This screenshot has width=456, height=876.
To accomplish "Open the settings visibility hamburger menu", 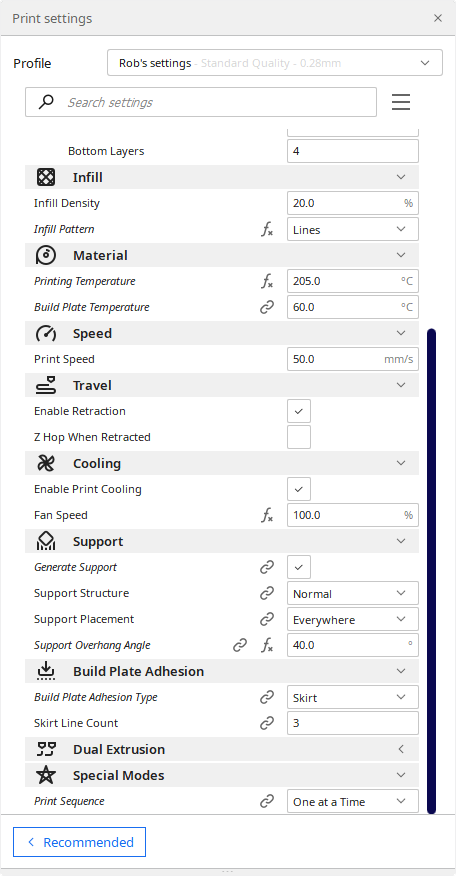I will [401, 102].
